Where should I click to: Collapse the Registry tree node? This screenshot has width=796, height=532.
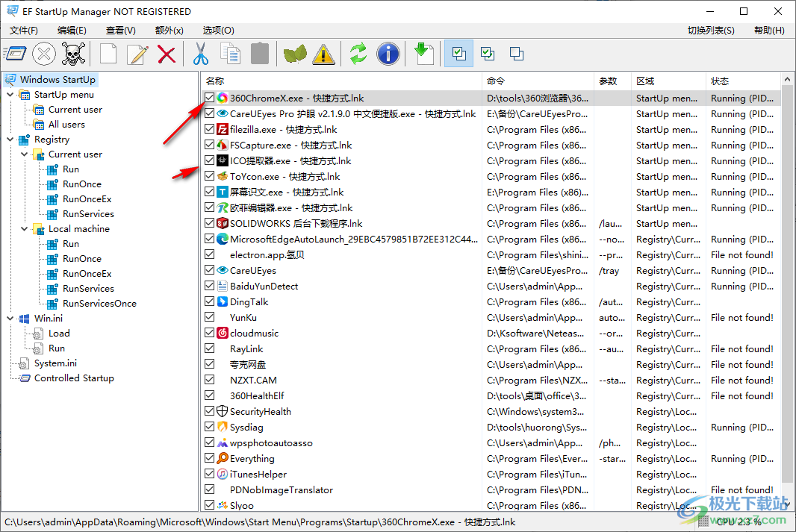coord(10,139)
